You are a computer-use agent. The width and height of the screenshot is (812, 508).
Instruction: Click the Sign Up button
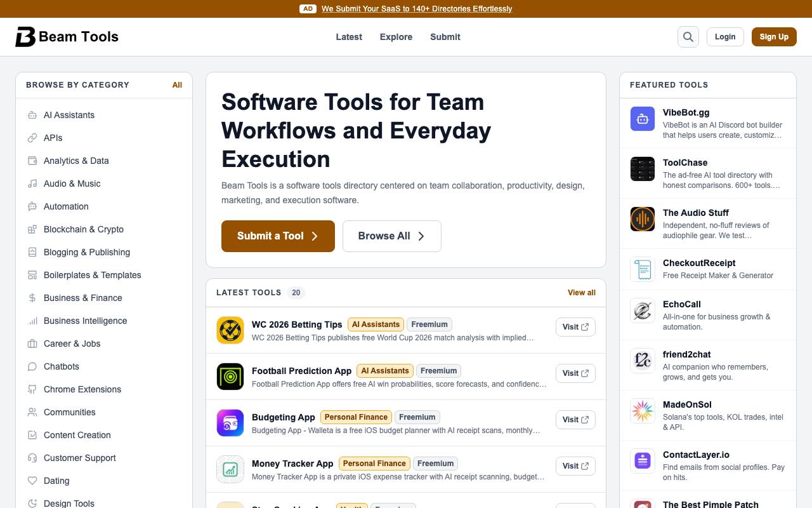pyautogui.click(x=774, y=37)
